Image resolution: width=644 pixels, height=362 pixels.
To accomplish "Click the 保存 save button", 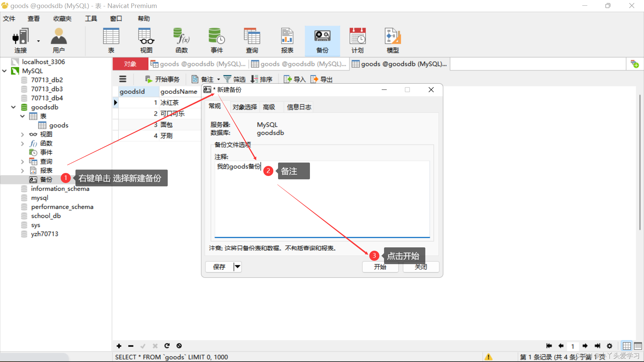I will (219, 267).
